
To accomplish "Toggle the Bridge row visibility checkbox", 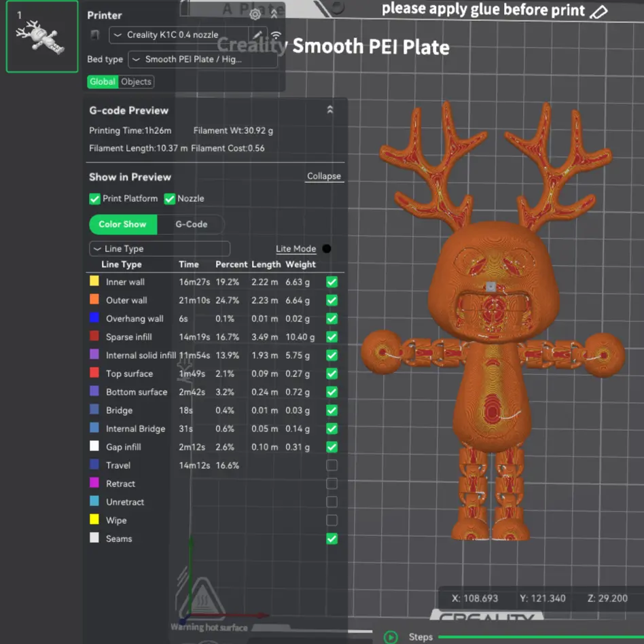I will click(332, 410).
